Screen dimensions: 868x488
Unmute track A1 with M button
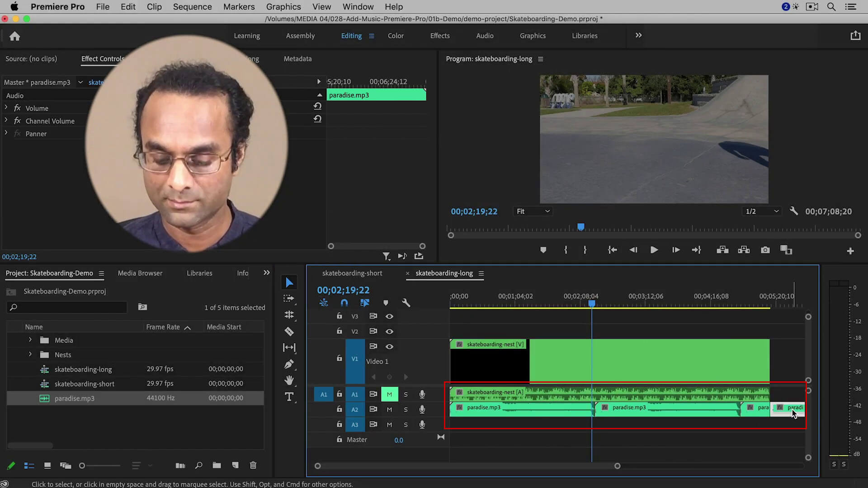389,394
